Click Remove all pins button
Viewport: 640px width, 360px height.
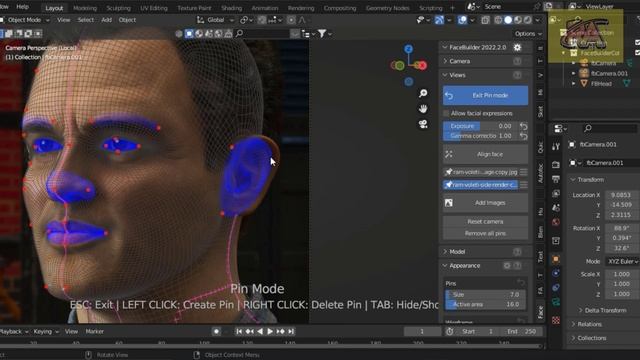tap(485, 233)
